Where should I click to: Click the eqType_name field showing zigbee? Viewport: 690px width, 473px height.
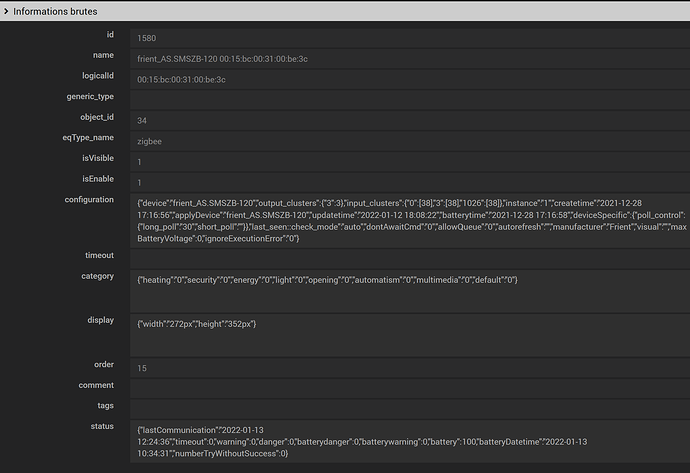click(410, 141)
